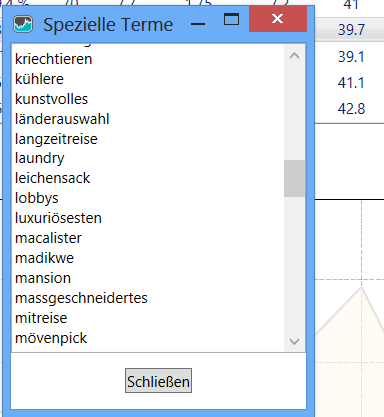Image resolution: width=384 pixels, height=417 pixels.
Task: Select the term 'luxuriösesten'
Action: click(58, 218)
